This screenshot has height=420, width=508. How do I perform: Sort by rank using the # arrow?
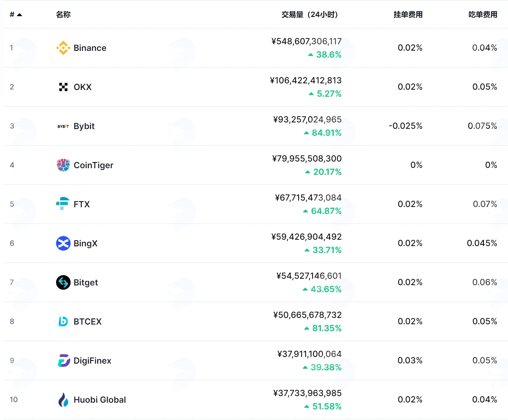tap(16, 15)
